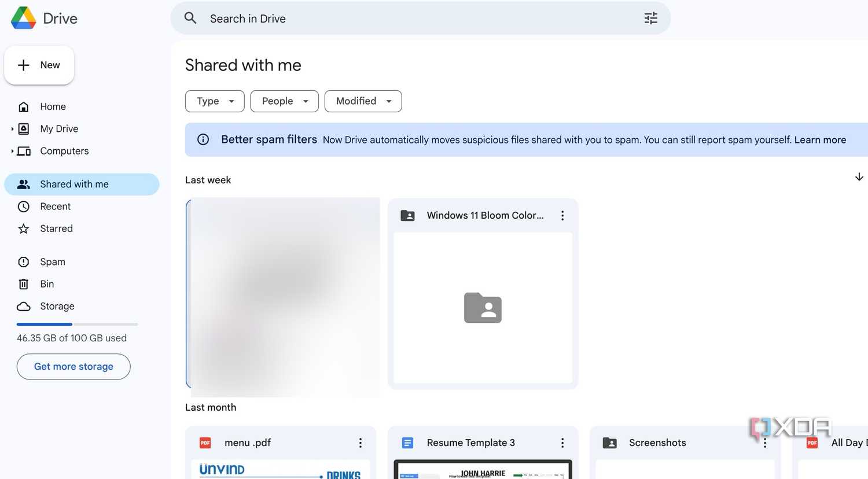The width and height of the screenshot is (868, 479).
Task: Open Computers in the sidebar
Action: coord(64,151)
